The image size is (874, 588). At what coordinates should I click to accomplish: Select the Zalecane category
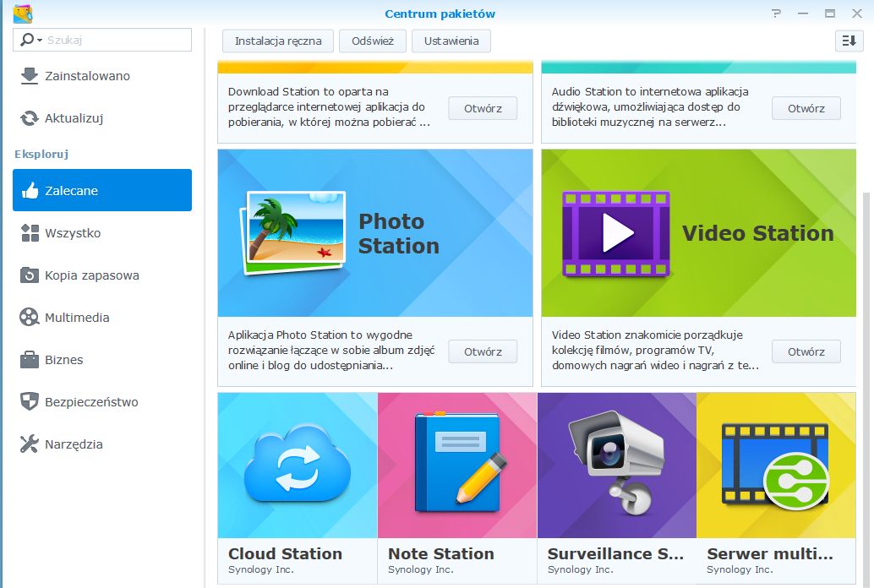(x=102, y=190)
